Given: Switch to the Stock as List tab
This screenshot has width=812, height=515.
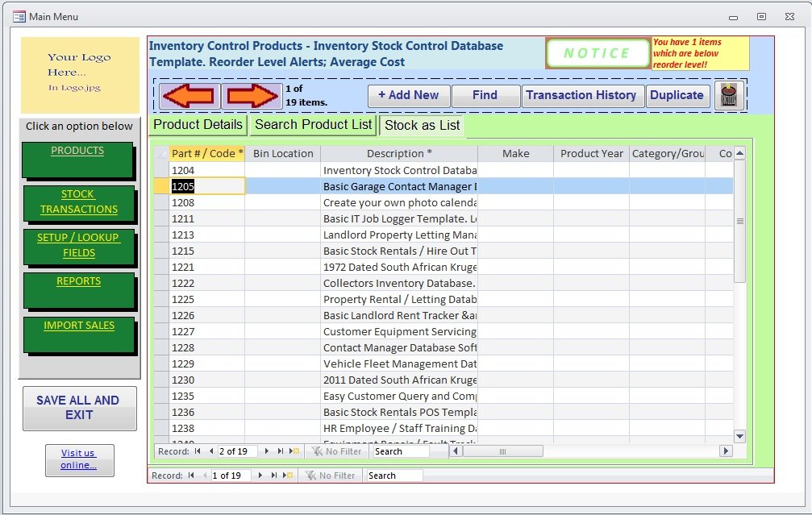Looking at the screenshot, I should tap(422, 125).
